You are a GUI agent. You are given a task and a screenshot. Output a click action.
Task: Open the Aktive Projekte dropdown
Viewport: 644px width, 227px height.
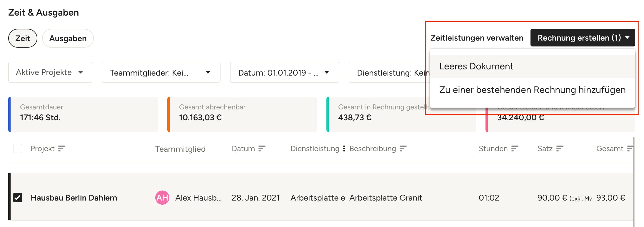coord(50,72)
